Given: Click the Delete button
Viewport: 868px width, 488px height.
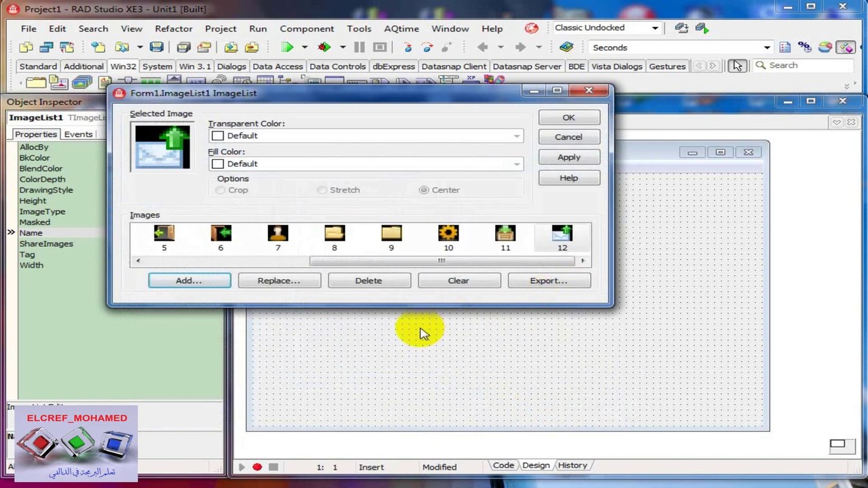Looking at the screenshot, I should (369, 281).
